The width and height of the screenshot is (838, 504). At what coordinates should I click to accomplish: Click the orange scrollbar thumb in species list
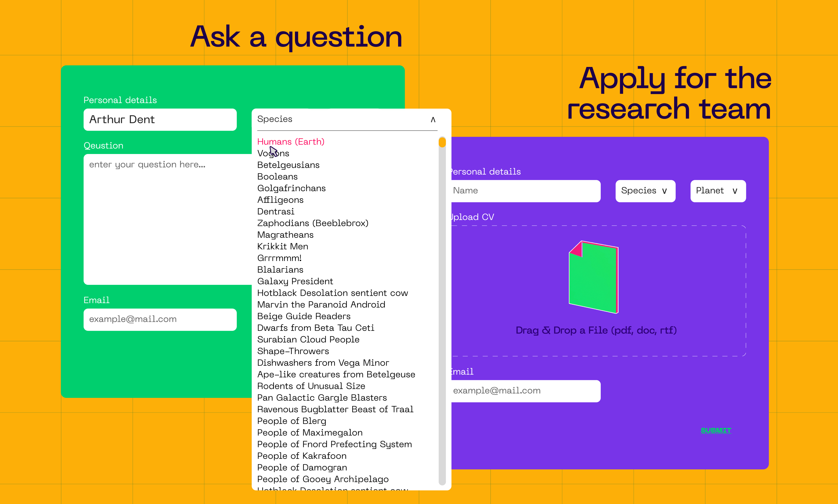tap(442, 142)
